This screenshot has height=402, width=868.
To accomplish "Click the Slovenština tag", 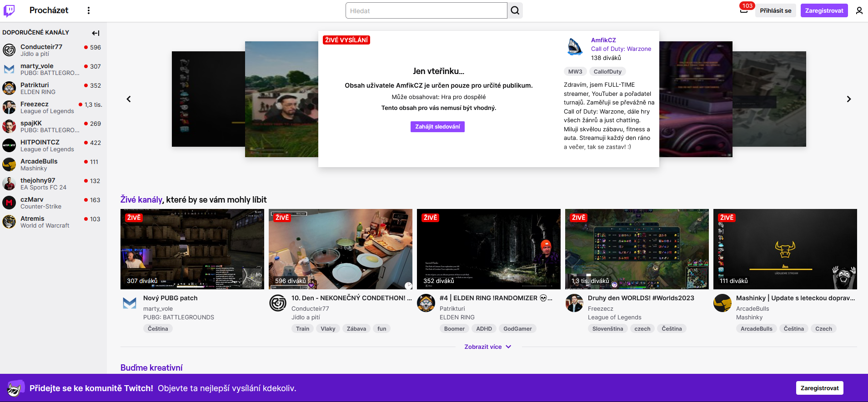I will (607, 328).
